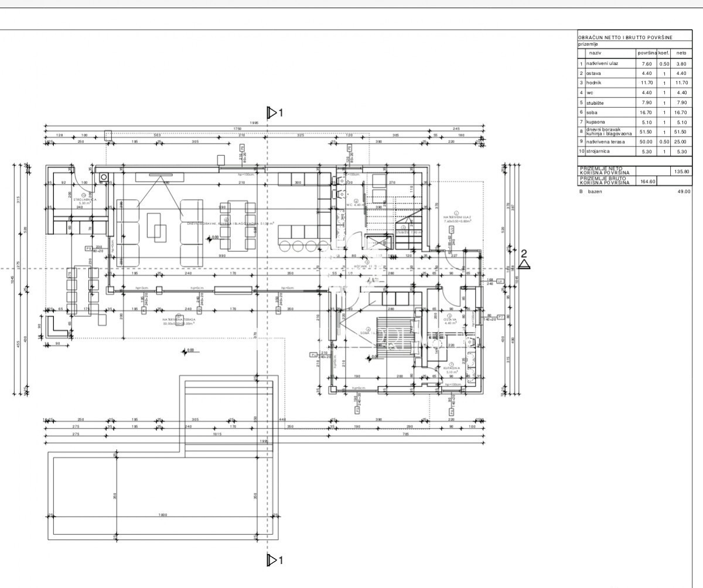Screen dimensions: 703x588
Task: Click the section marker 1 arrow at bottom
Action: coord(272,560)
